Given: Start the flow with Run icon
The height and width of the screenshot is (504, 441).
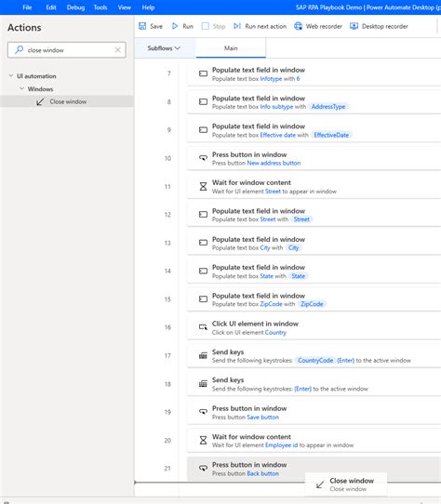Looking at the screenshot, I should pyautogui.click(x=175, y=26).
